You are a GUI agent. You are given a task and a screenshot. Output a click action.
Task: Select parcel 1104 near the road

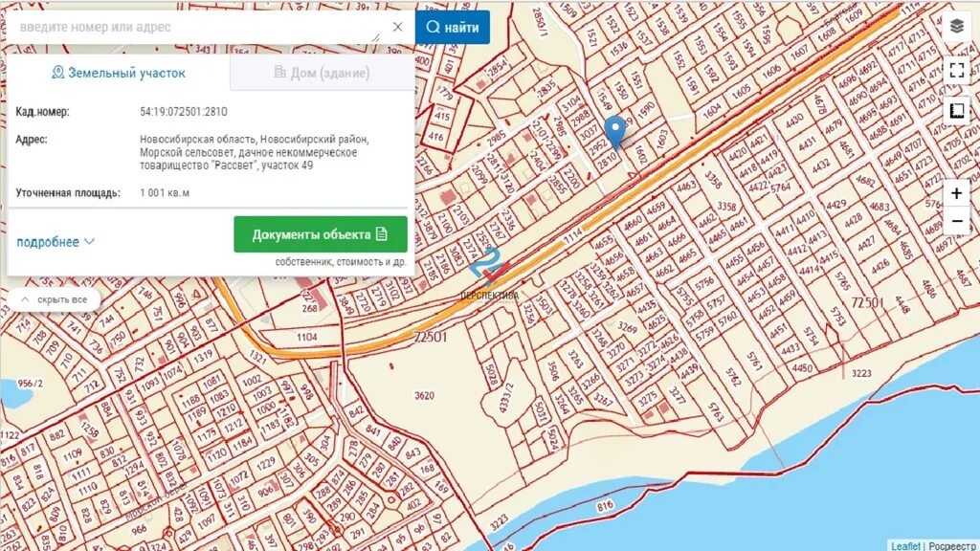click(307, 337)
